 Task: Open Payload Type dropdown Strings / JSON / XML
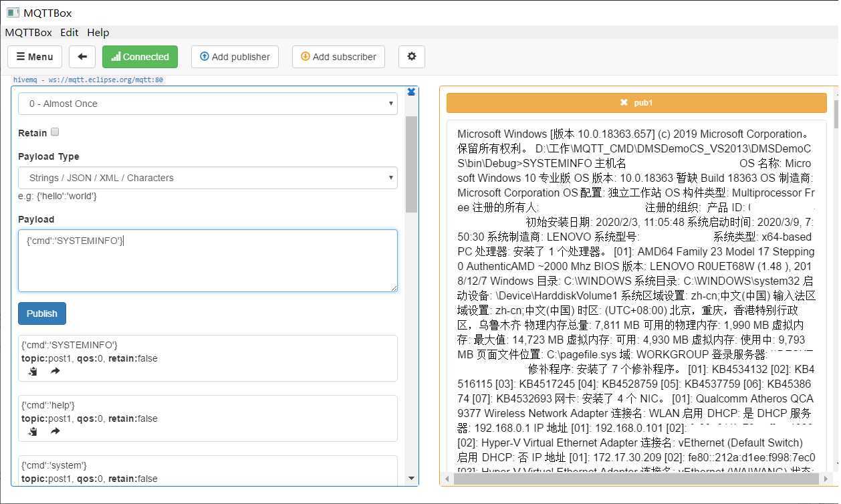(208, 178)
